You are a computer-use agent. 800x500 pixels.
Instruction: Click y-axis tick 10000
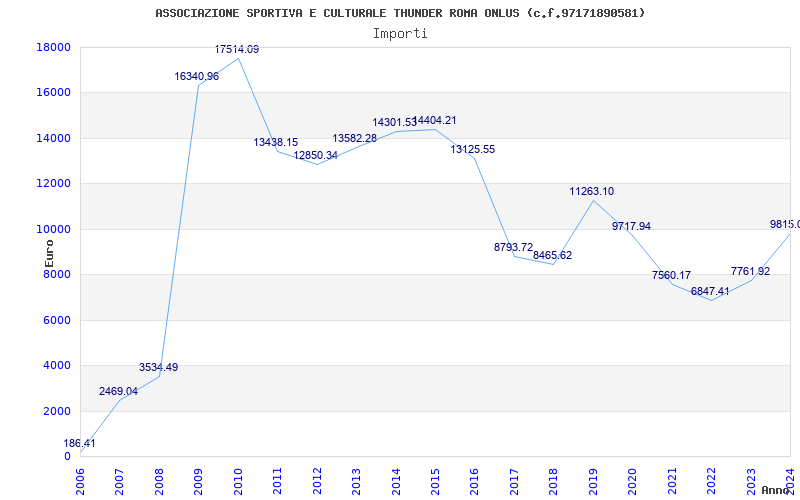54,229
